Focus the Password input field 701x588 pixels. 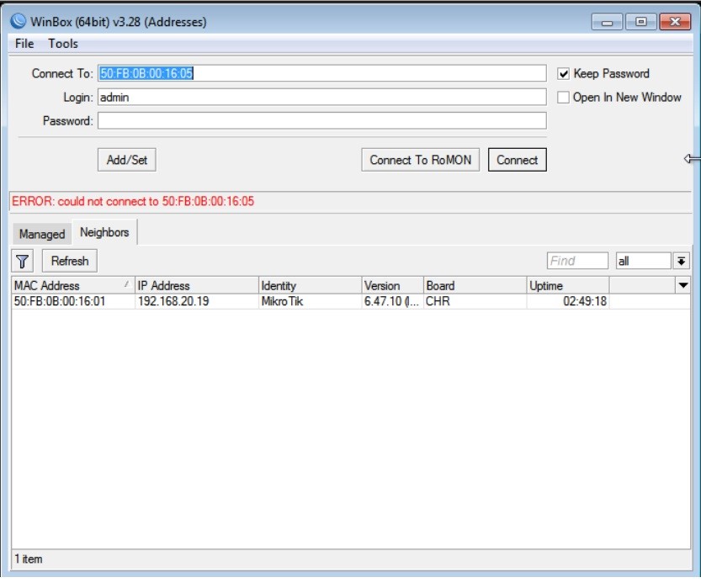point(321,120)
